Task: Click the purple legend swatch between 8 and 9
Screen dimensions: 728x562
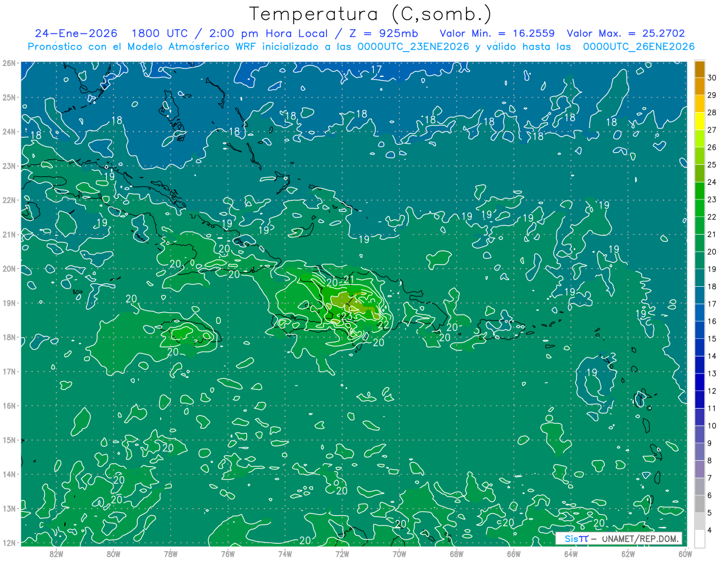Action: click(x=699, y=452)
